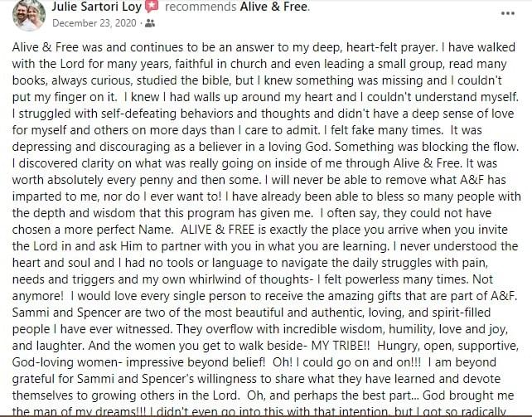This screenshot has width=532, height=417.
Task: Open the December 23, 2020 timestamp link
Action: click(94, 23)
